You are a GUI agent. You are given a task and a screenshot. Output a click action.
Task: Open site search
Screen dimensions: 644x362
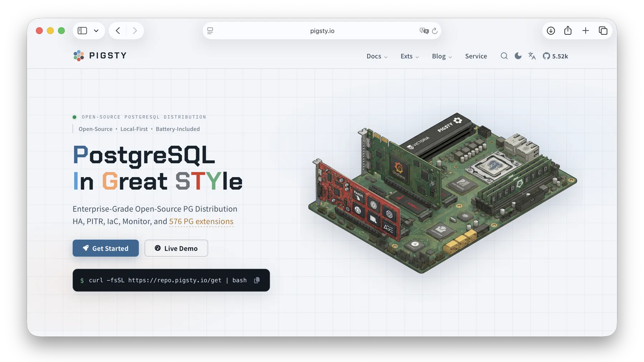504,56
